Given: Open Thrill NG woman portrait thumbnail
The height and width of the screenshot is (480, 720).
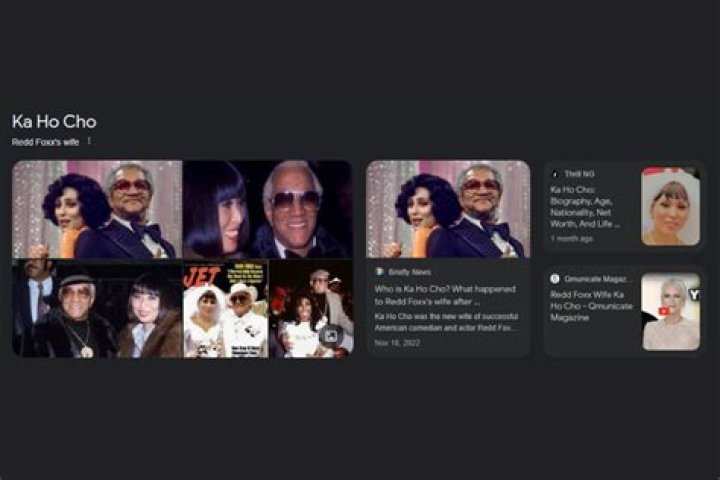Looking at the screenshot, I should click(x=670, y=206).
